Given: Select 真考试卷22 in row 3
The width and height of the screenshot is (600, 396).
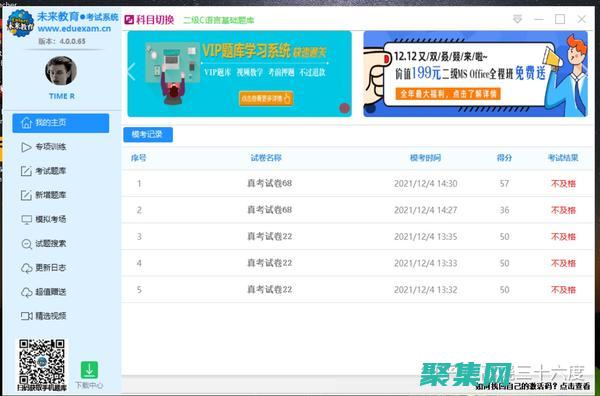Looking at the screenshot, I should [269, 236].
